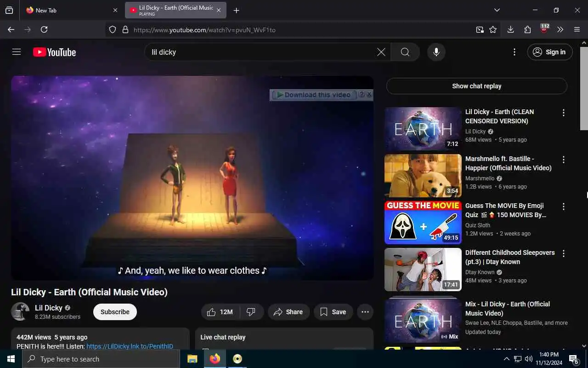Viewport: 588px width, 368px height.
Task: Show hidden system tray icons
Action: pos(506,359)
